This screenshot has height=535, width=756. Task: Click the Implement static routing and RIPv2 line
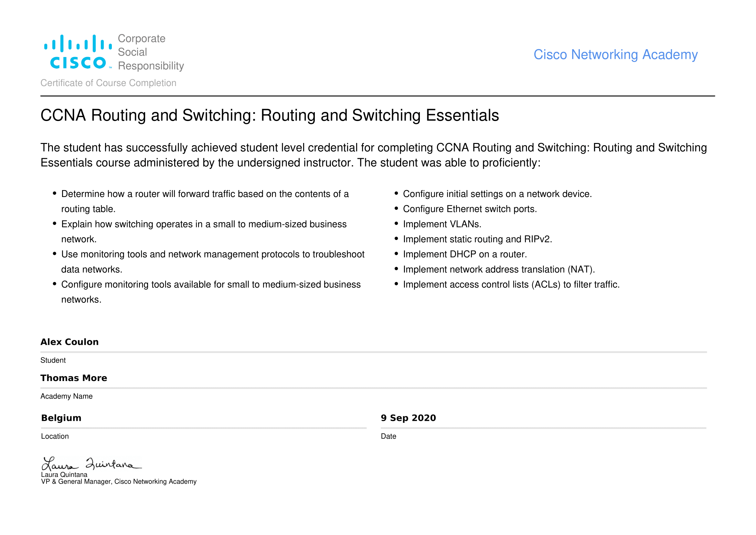click(477, 239)
